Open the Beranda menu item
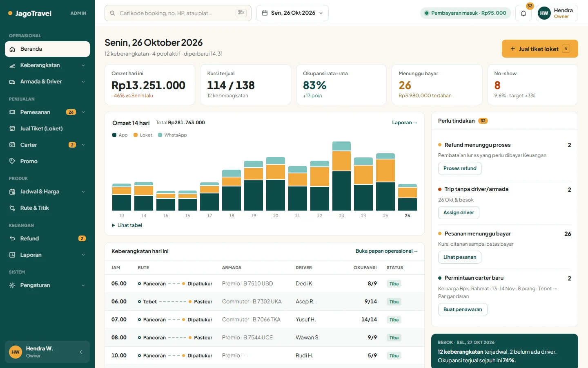The image size is (588, 368). point(47,49)
